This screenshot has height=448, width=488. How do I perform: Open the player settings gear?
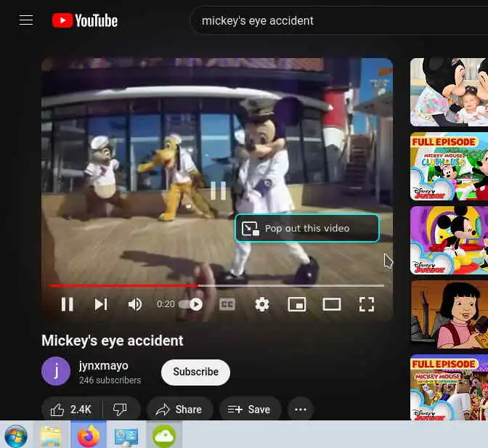262,304
